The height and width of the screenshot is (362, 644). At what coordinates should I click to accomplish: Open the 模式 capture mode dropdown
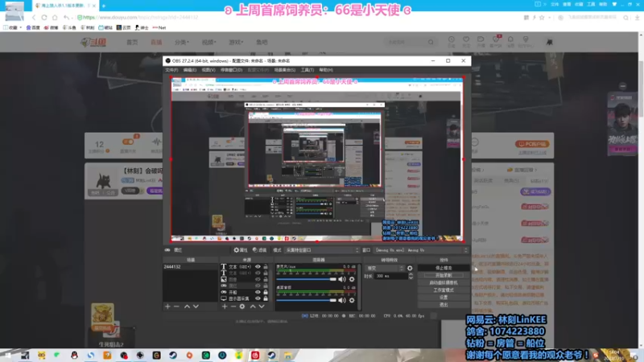[x=322, y=250]
